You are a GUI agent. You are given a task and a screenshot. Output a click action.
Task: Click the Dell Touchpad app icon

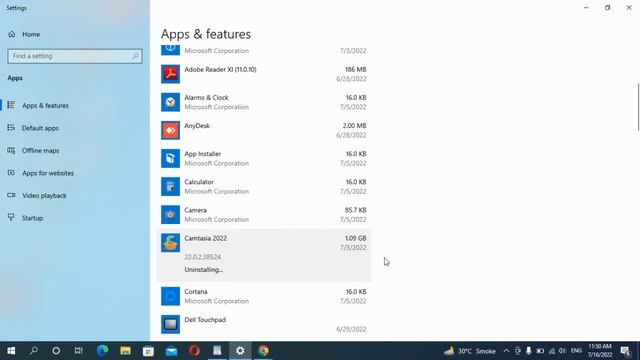pyautogui.click(x=170, y=324)
